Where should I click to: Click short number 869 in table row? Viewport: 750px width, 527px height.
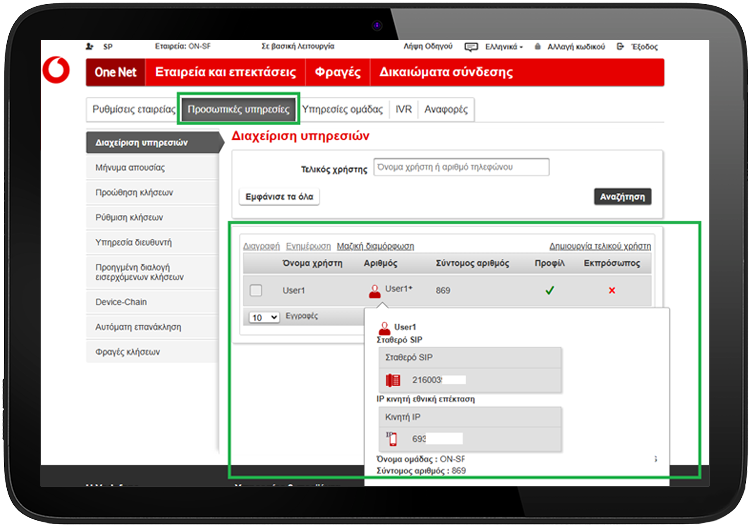(x=443, y=290)
